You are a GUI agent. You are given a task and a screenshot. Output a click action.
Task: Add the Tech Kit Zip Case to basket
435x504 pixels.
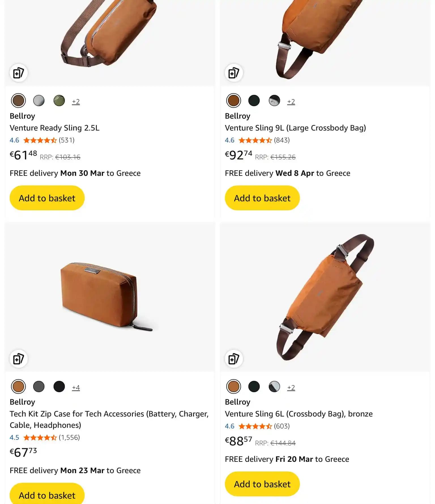click(x=47, y=495)
